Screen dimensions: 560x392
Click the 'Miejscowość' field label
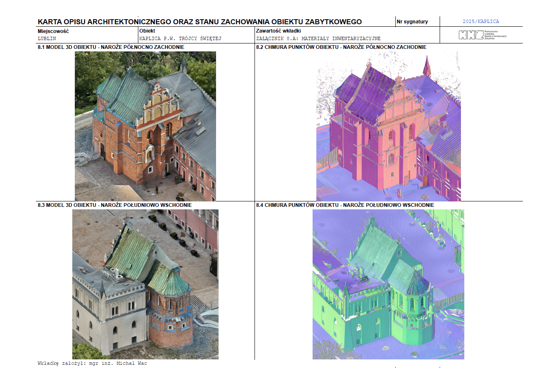pyautogui.click(x=53, y=31)
